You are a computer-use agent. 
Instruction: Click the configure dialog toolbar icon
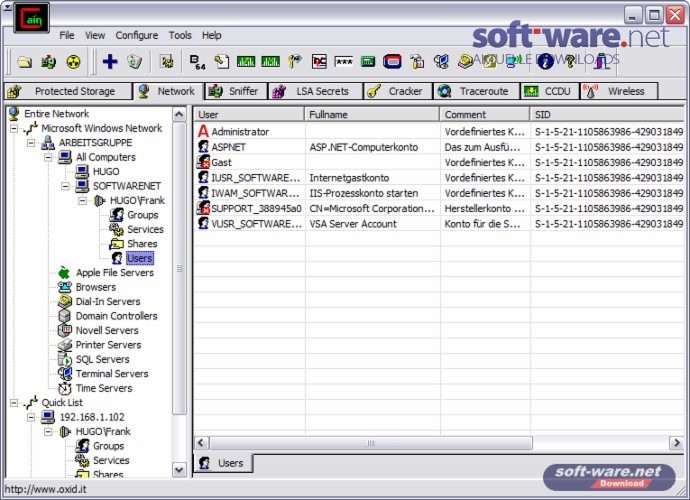(x=167, y=62)
